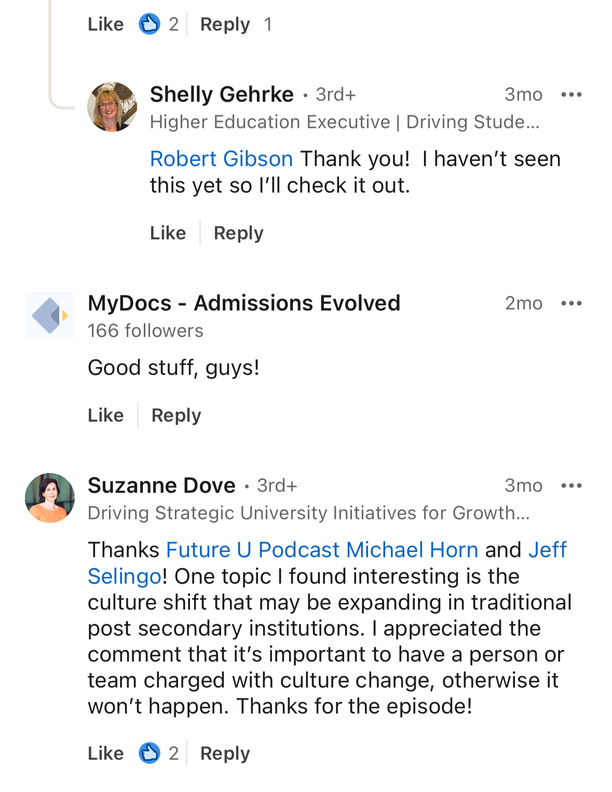Like the MyDocs "Good stuff, guys!" comment
Screen dimensions: 612x792
coord(106,415)
